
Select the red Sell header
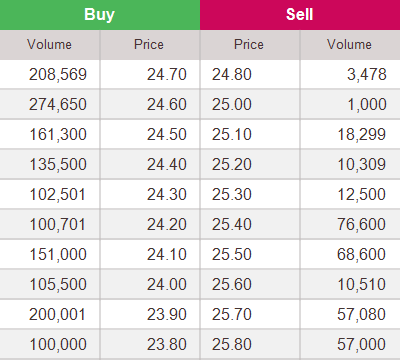[300, 15]
